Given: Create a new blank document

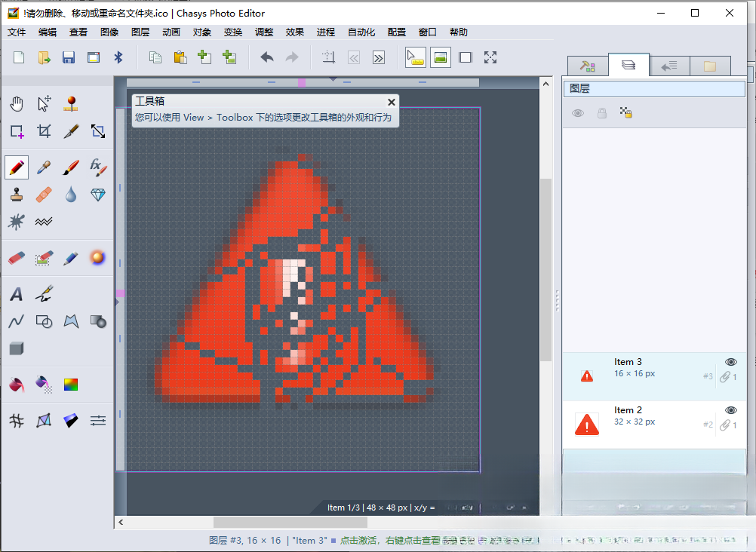Looking at the screenshot, I should pos(19,57).
